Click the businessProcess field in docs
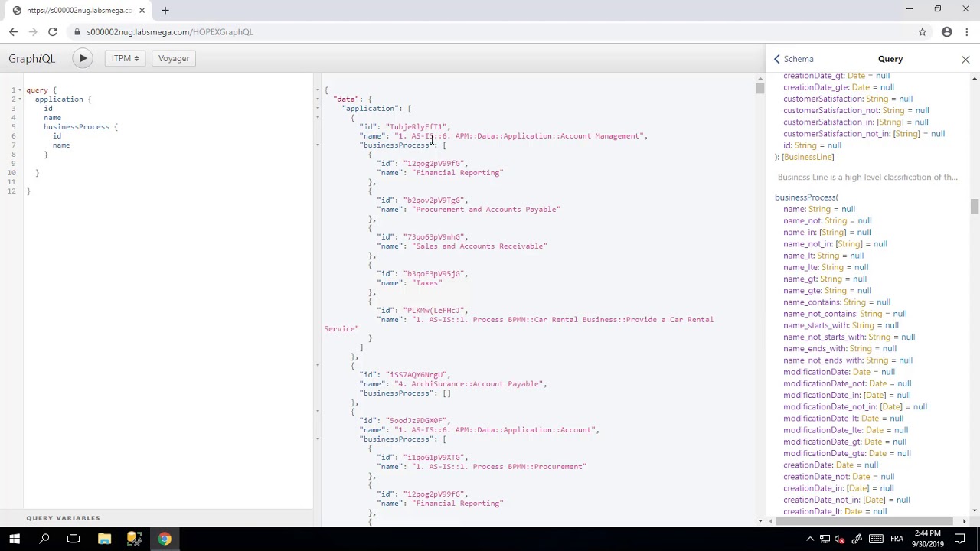 [x=805, y=197]
